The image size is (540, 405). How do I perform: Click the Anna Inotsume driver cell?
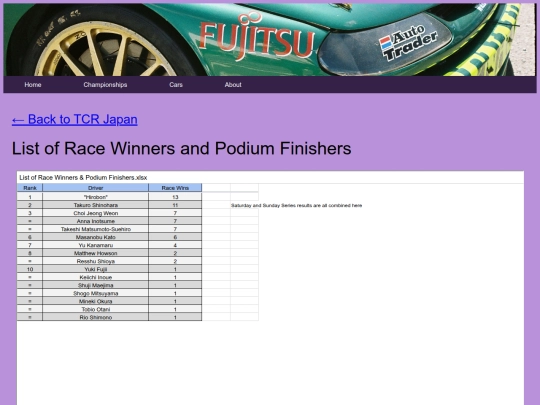[96, 221]
